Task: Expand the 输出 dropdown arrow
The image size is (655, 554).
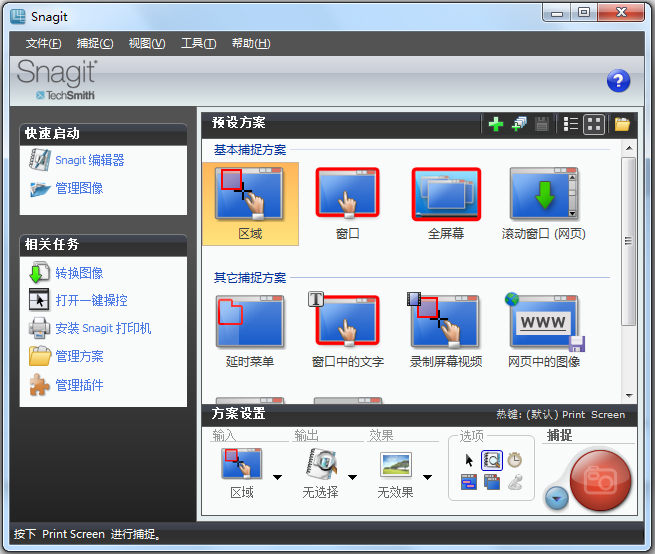Action: (x=353, y=477)
